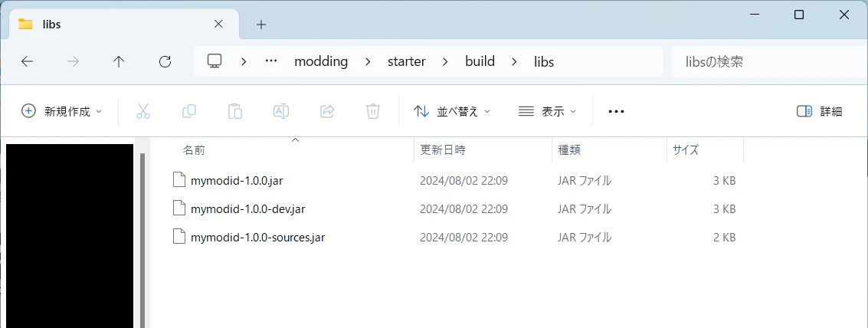Go back with the left arrow button

click(27, 61)
